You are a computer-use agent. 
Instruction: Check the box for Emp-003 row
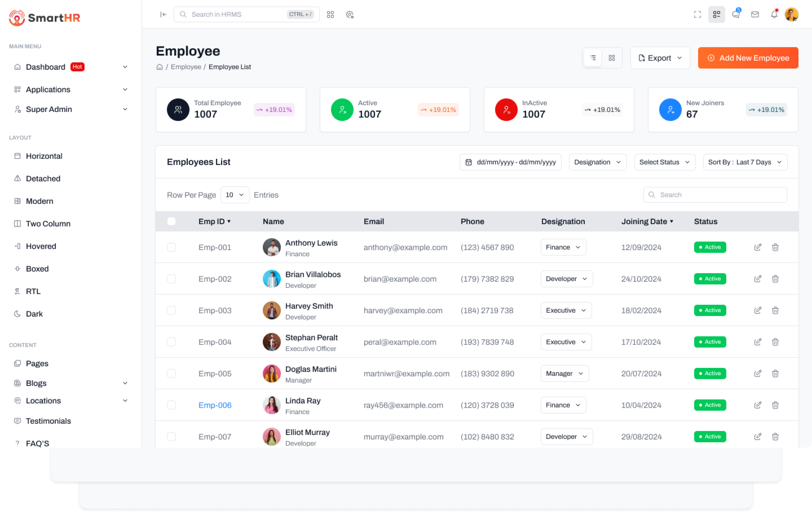coord(171,311)
